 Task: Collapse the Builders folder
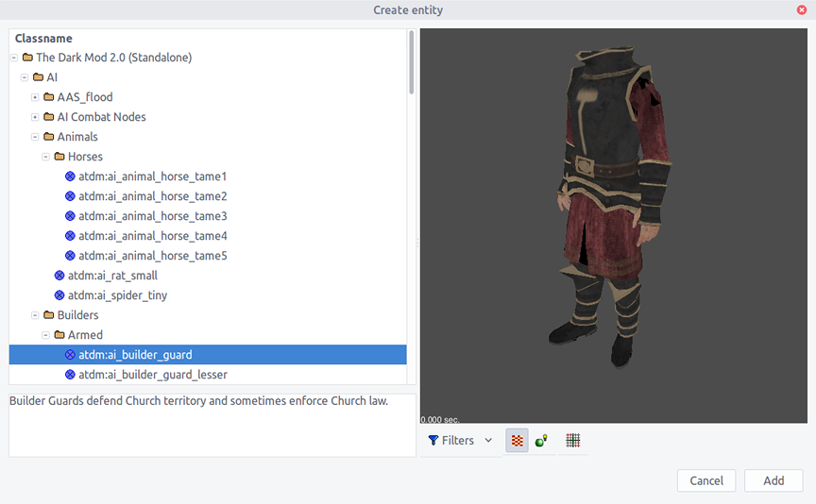pos(35,315)
